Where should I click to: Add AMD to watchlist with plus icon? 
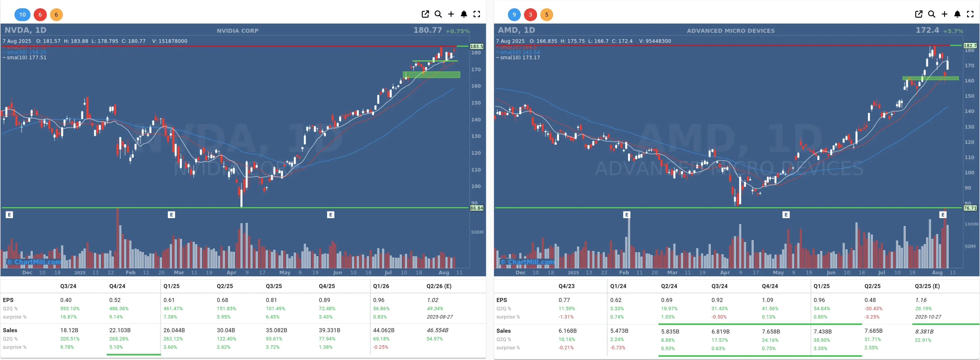tap(944, 14)
